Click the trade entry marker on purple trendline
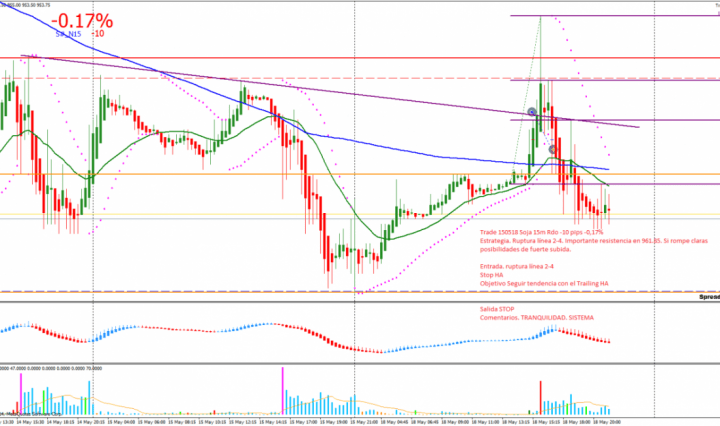The width and height of the screenshot is (720, 426). pos(533,113)
